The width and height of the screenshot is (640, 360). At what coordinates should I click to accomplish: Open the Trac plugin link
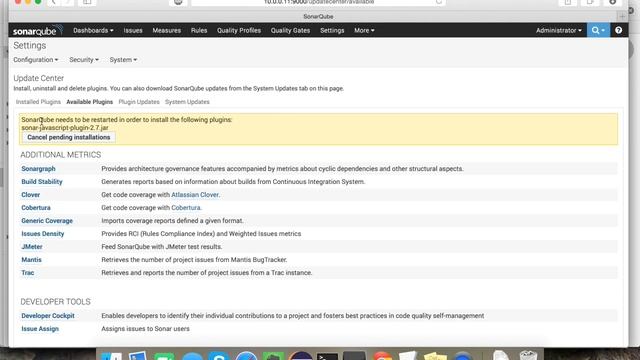28,273
